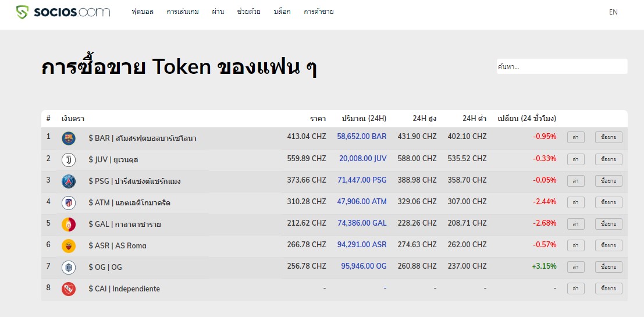Click the Galatasaray crest icon
Viewport: 644px width, 317px height.
pyautogui.click(x=69, y=224)
